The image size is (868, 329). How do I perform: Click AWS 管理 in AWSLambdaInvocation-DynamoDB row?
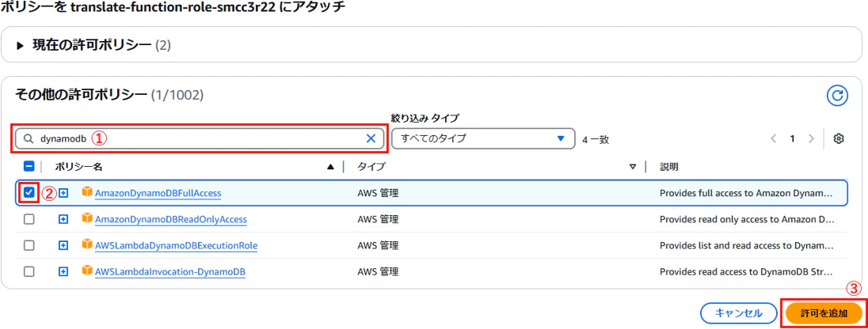(378, 272)
